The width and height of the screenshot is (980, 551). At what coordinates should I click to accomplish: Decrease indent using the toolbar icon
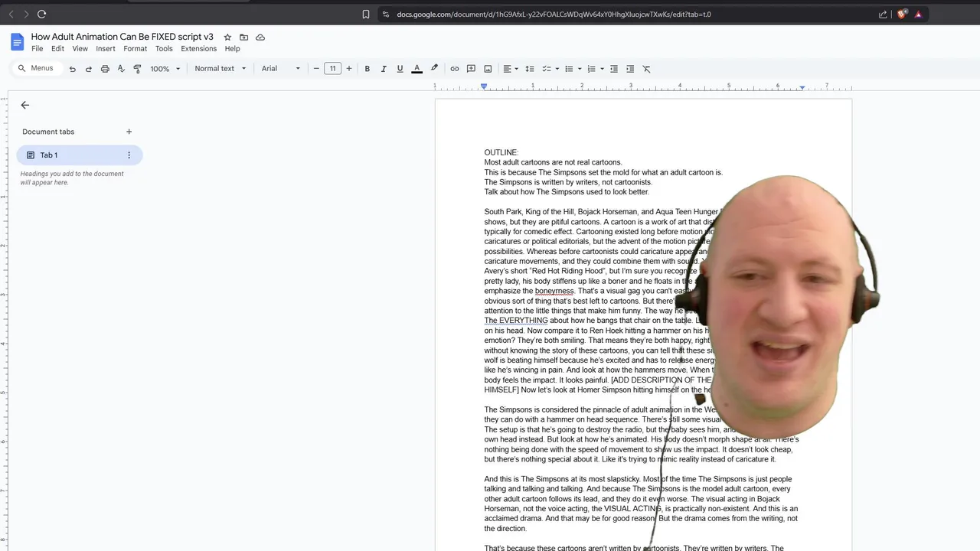pos(613,69)
